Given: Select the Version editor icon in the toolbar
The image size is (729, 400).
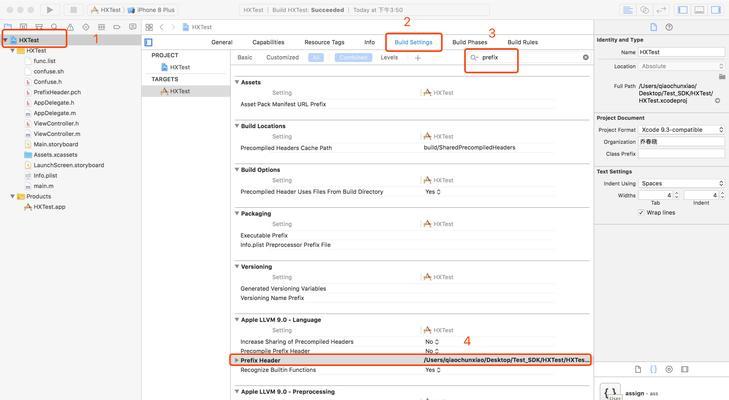Looking at the screenshot, I should pos(661,10).
